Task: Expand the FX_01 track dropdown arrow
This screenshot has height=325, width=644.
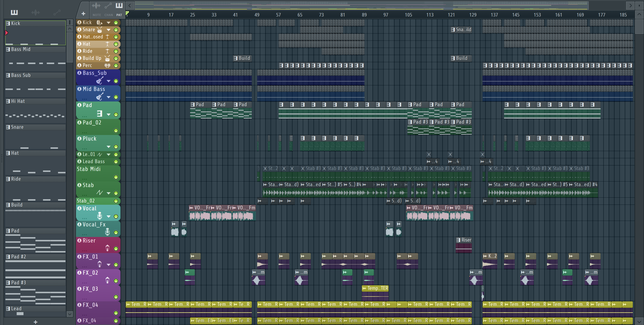Action: click(108, 265)
